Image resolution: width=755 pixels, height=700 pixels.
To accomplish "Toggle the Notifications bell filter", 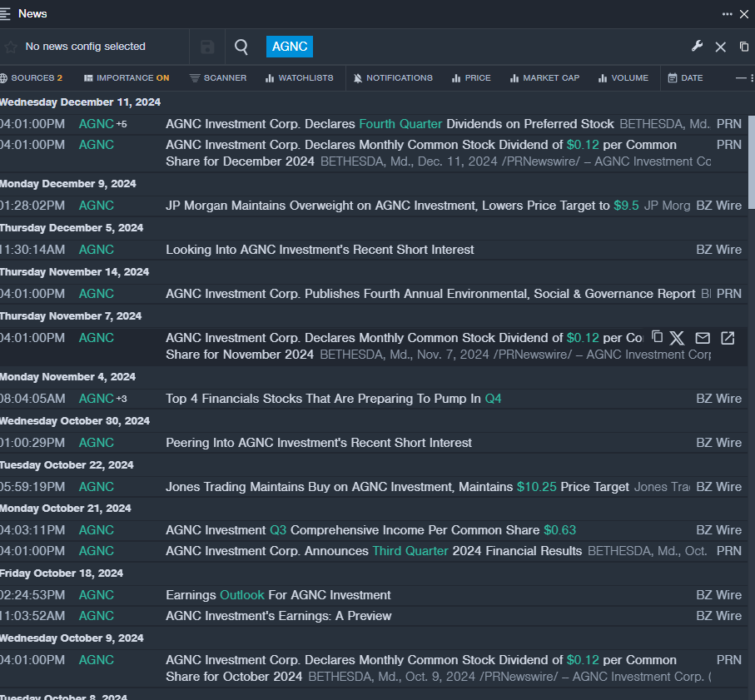I will 393,78.
